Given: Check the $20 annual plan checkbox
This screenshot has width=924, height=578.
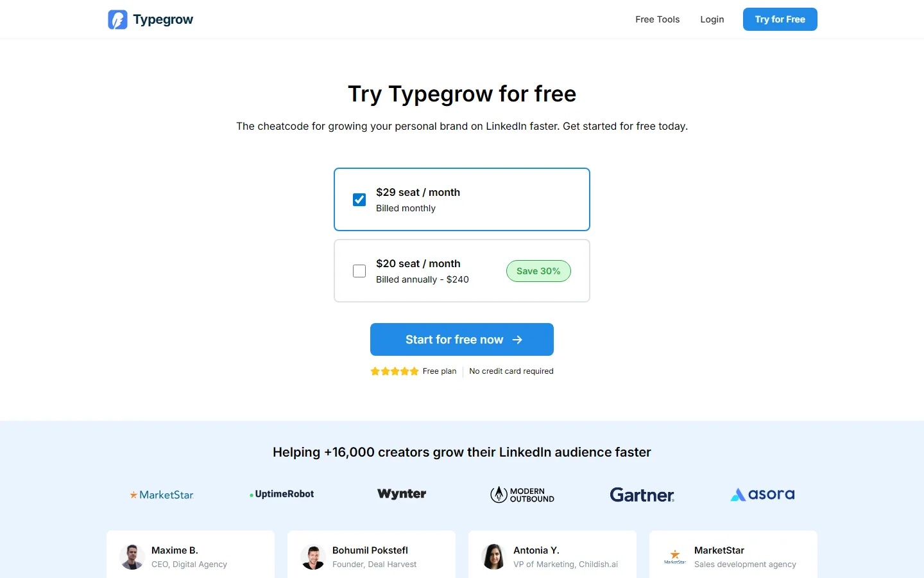Looking at the screenshot, I should click(359, 271).
